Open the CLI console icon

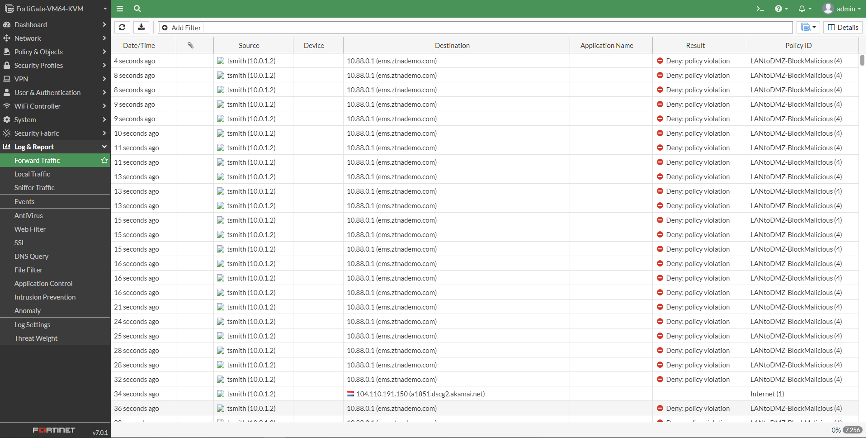pos(760,9)
